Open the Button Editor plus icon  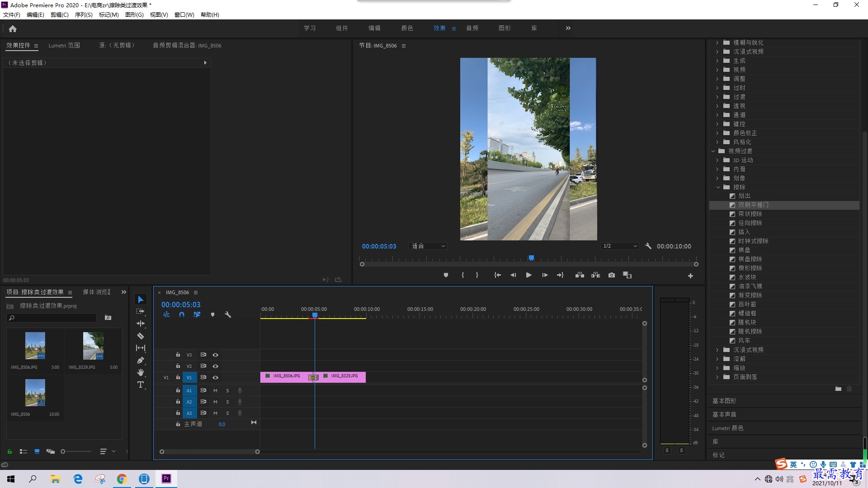click(x=690, y=276)
